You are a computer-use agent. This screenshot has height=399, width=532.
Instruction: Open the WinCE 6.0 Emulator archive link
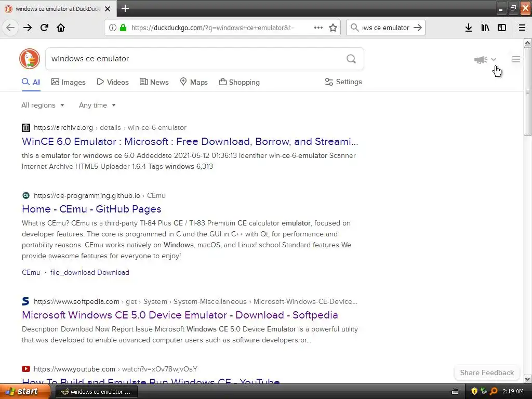tap(190, 141)
